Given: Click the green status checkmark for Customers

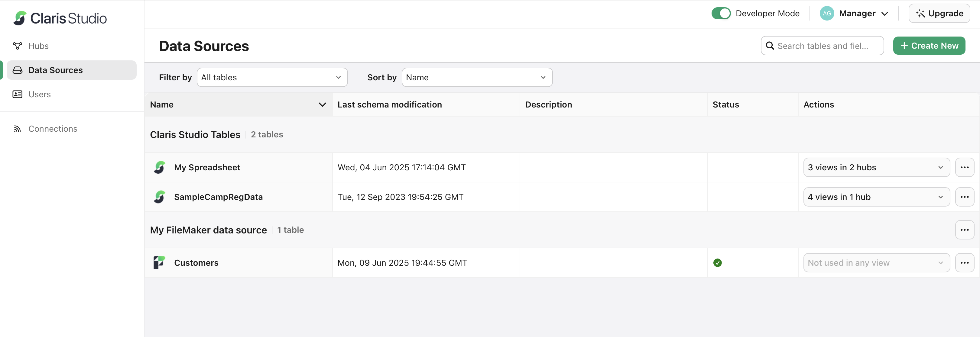Looking at the screenshot, I should 717,262.
